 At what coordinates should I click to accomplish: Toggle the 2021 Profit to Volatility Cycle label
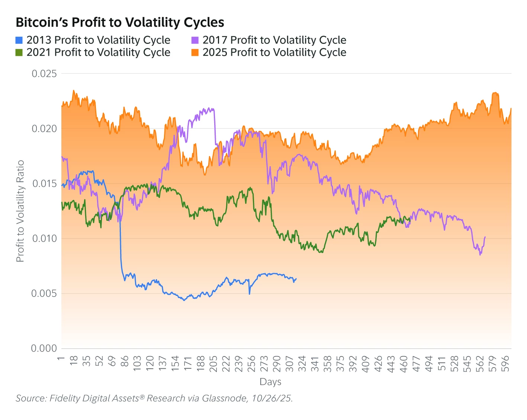pyautogui.click(x=98, y=52)
